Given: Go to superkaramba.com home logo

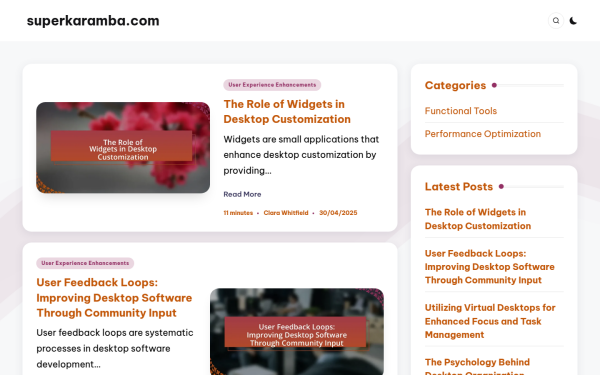Looking at the screenshot, I should [93, 21].
